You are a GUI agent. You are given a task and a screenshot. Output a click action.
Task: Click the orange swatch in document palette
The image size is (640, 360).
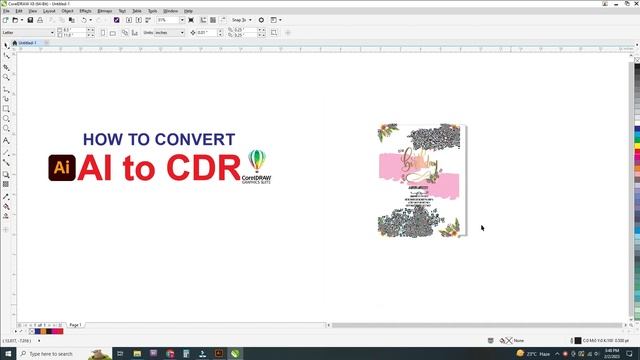[x=43, y=331]
